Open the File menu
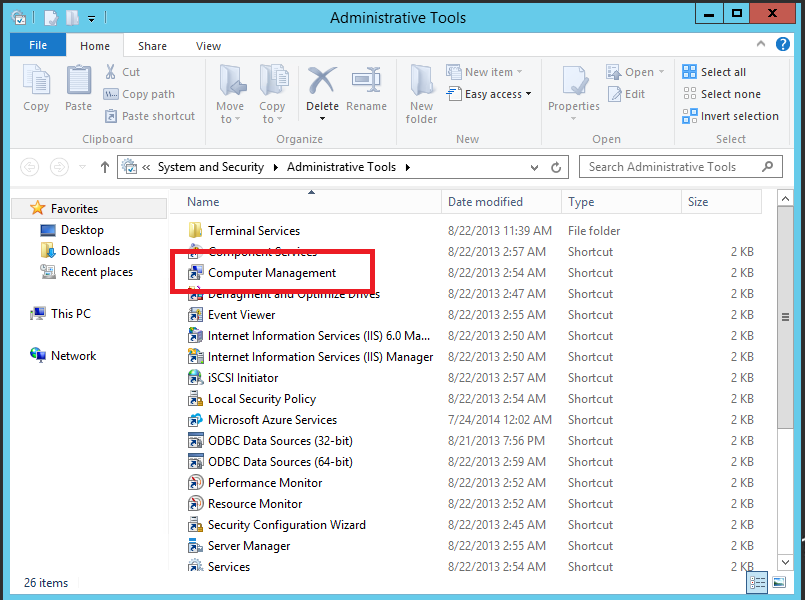Image resolution: width=805 pixels, height=600 pixels. coord(37,45)
